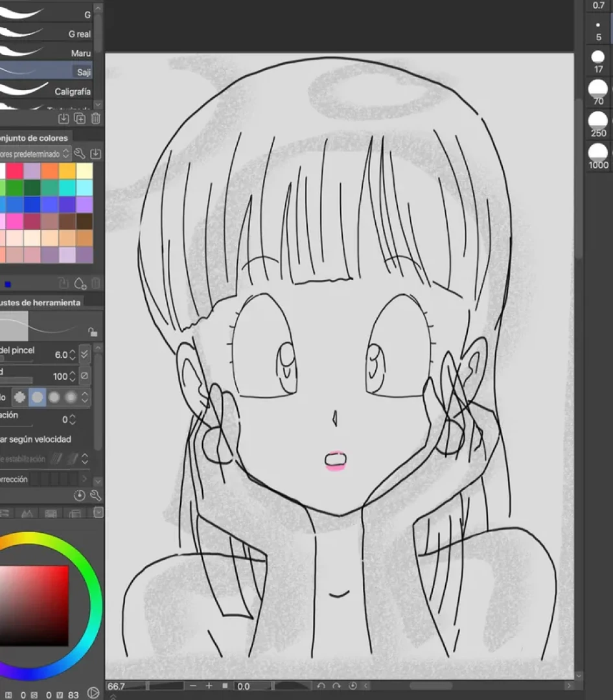Screen dimensions: 613x700
Task: Select the Saji pen sub tool
Action: 47,72
